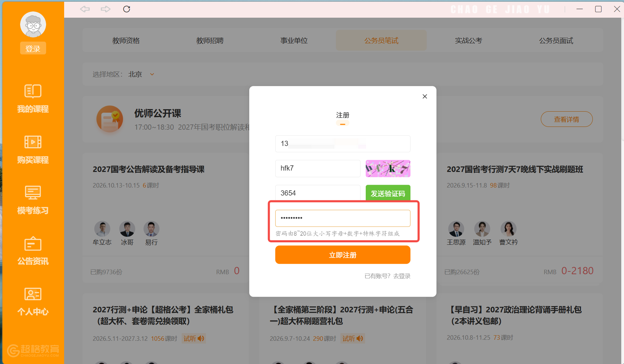624x364 pixels.
Task: Click the 优师公开课 orange certificate icon
Action: [x=110, y=119]
